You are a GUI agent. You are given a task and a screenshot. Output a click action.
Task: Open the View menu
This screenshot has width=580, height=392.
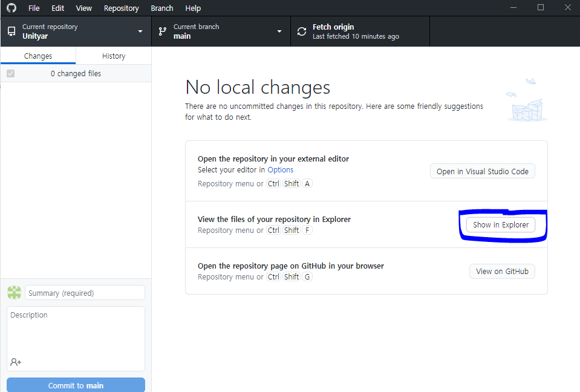[x=84, y=8]
